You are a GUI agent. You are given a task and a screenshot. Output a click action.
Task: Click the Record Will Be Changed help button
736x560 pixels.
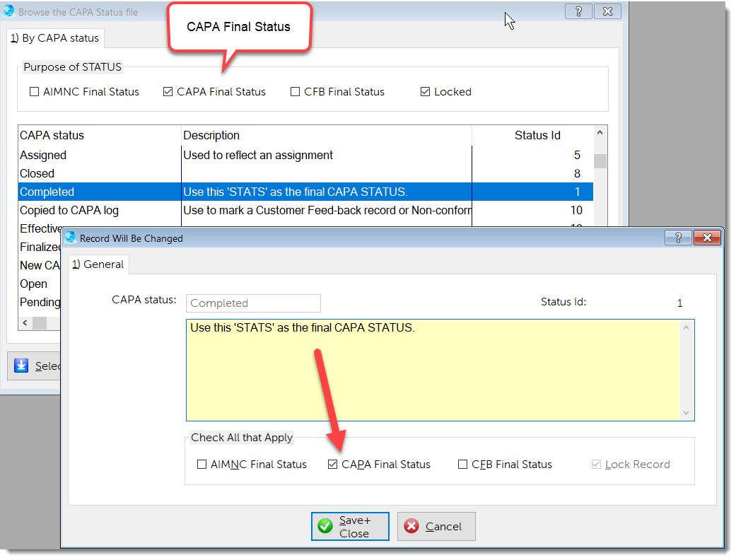(x=678, y=238)
